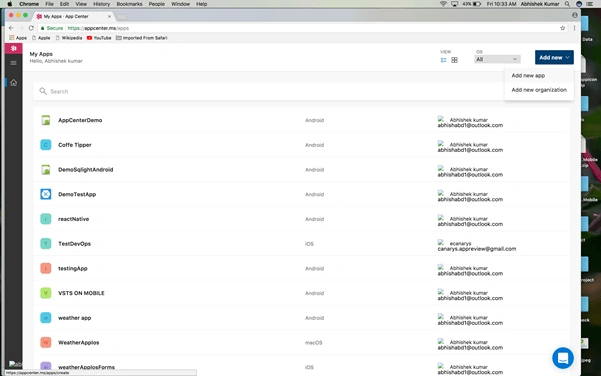Open the weather app row name
601x376 pixels.
[75, 318]
